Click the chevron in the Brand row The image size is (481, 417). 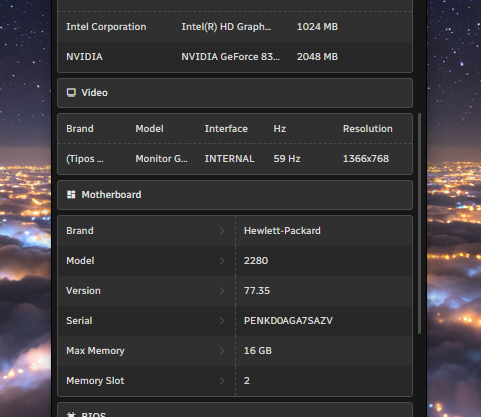[222, 231]
